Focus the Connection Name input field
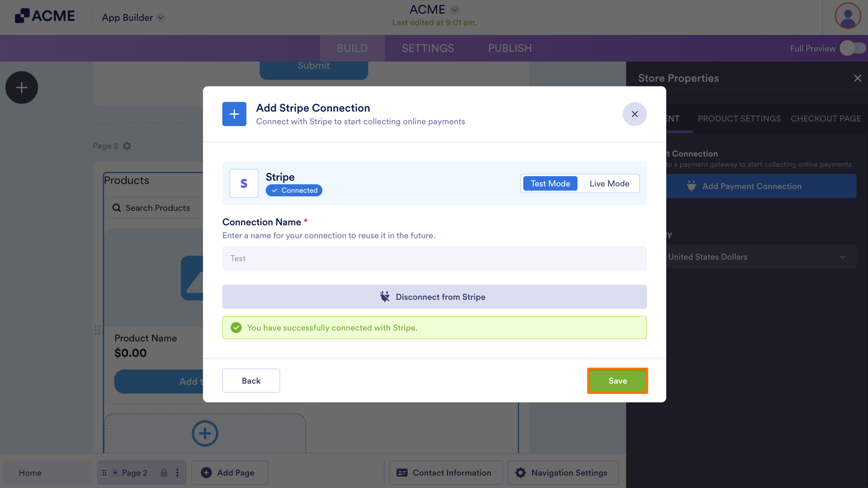Screen dimensions: 868x488 pos(434,258)
